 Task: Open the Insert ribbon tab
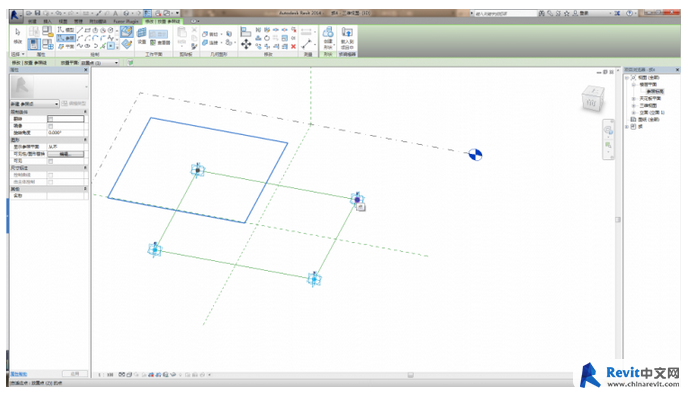pyautogui.click(x=47, y=21)
